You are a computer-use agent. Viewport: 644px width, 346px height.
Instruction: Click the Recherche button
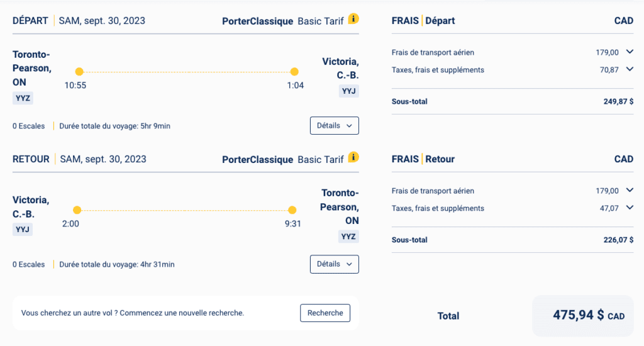[x=325, y=313]
